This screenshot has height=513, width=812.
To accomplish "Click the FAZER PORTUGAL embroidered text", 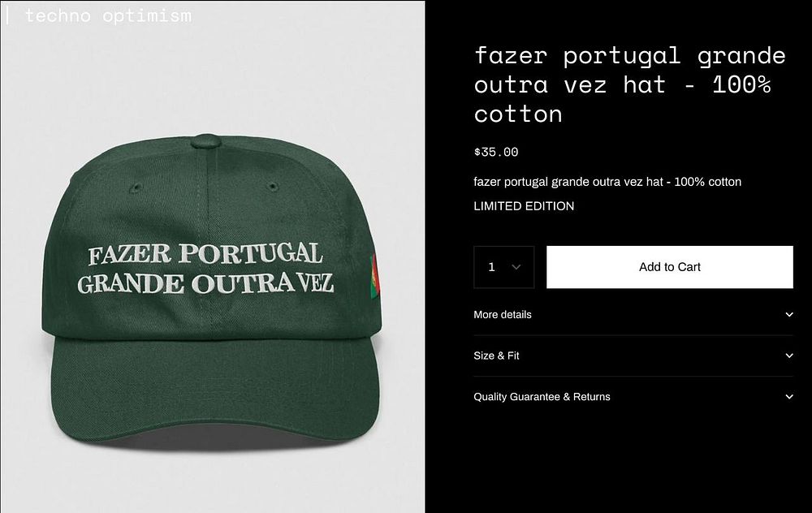I will tap(205, 253).
